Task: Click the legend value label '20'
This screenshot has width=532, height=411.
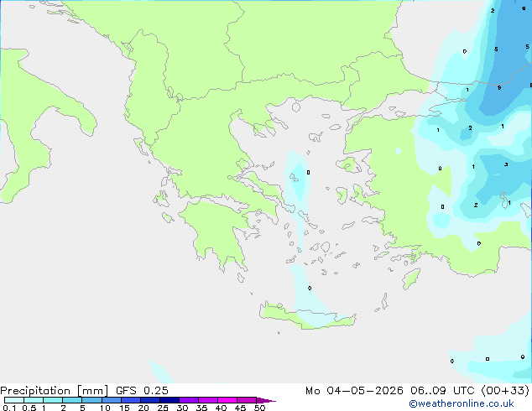Action: (x=143, y=408)
